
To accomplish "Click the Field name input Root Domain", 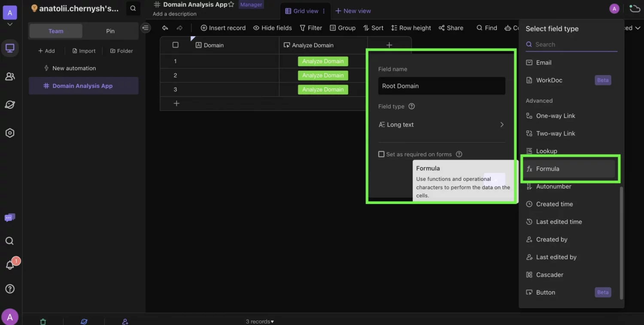I will pyautogui.click(x=441, y=86).
